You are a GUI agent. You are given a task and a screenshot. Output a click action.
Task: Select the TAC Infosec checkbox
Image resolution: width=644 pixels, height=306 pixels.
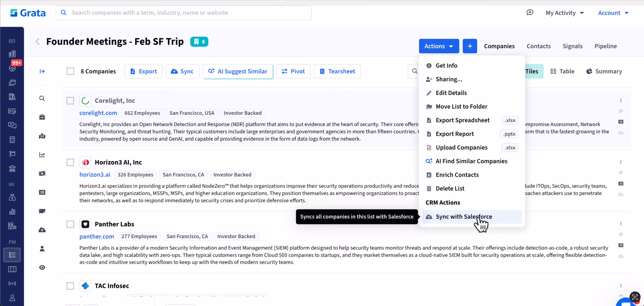click(70, 286)
